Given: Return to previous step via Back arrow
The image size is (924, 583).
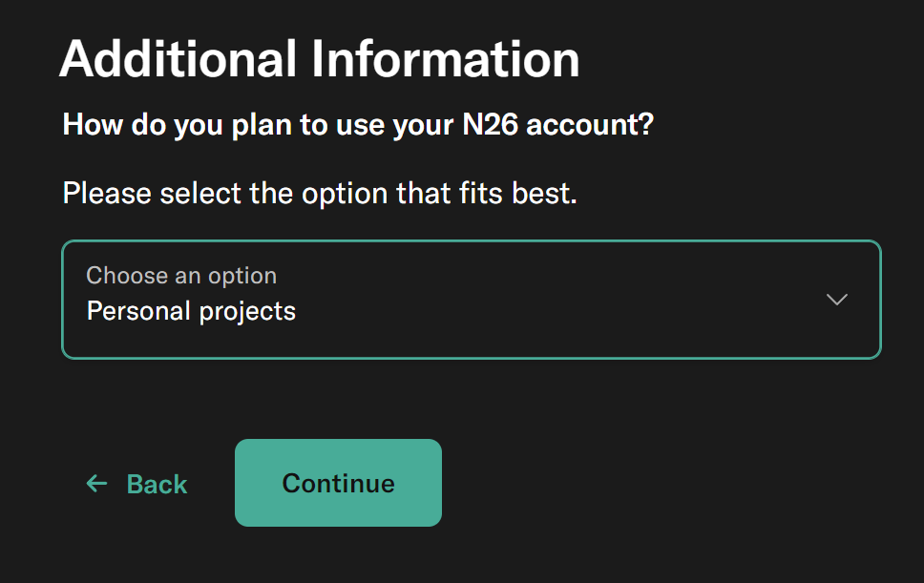Looking at the screenshot, I should tap(96, 484).
